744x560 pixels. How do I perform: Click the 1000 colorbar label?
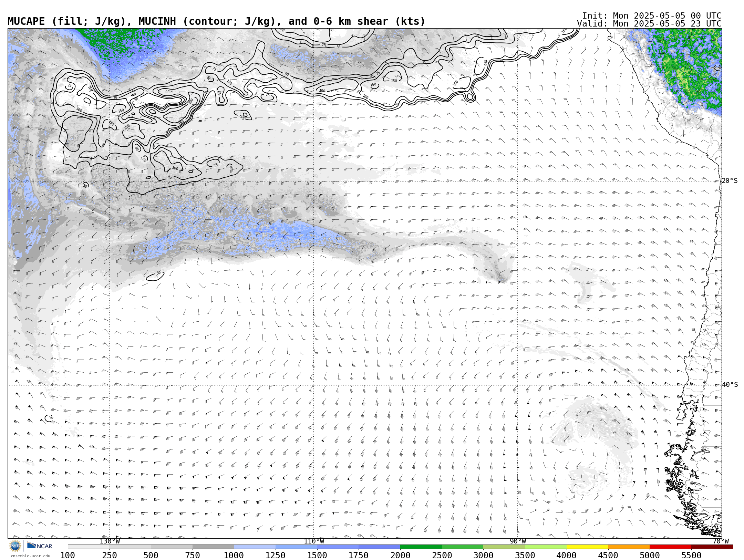234,556
